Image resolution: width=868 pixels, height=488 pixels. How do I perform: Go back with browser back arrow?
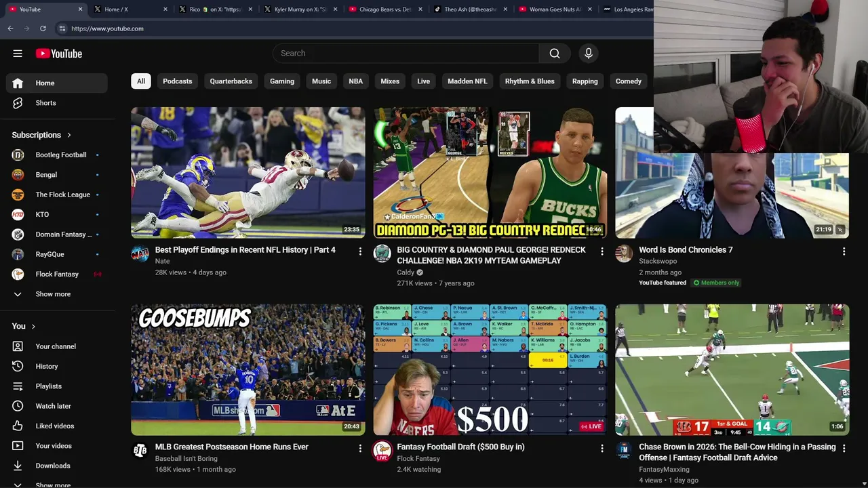[10, 28]
